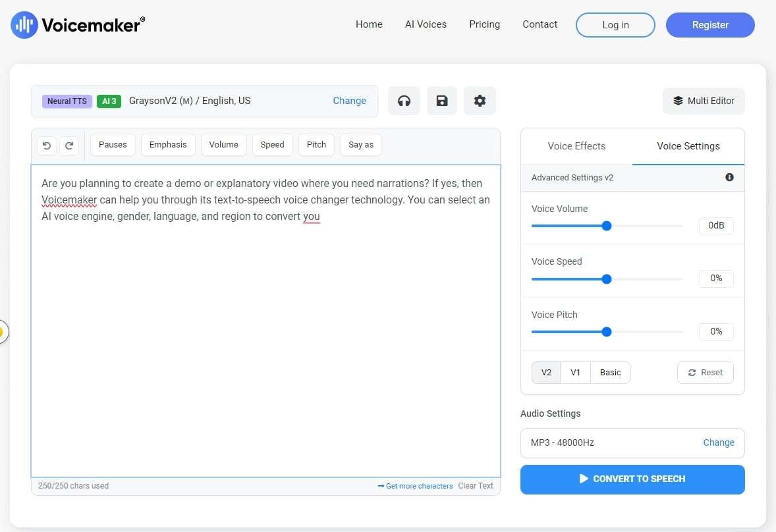776x532 pixels.
Task: Click the Voice Speed slider handle
Action: tap(606, 279)
